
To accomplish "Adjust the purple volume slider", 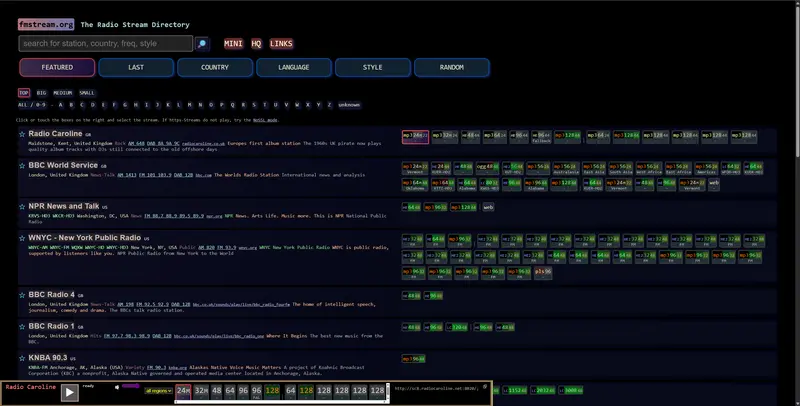I will click(x=131, y=386).
